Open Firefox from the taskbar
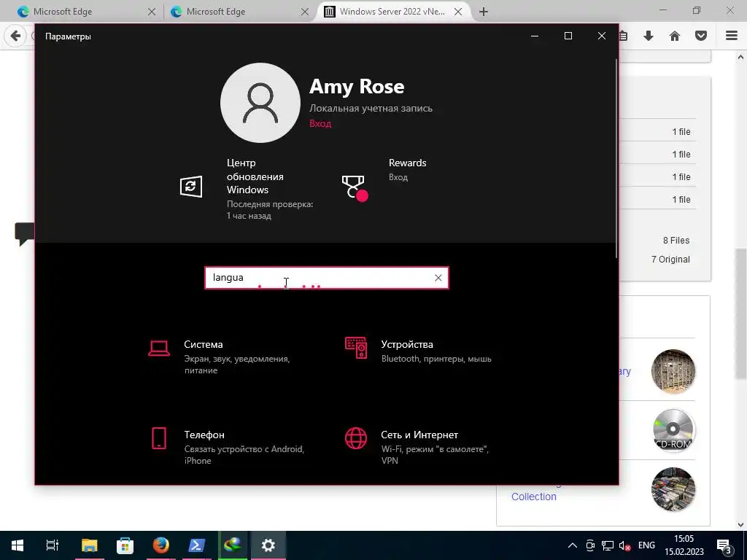 tap(160, 545)
